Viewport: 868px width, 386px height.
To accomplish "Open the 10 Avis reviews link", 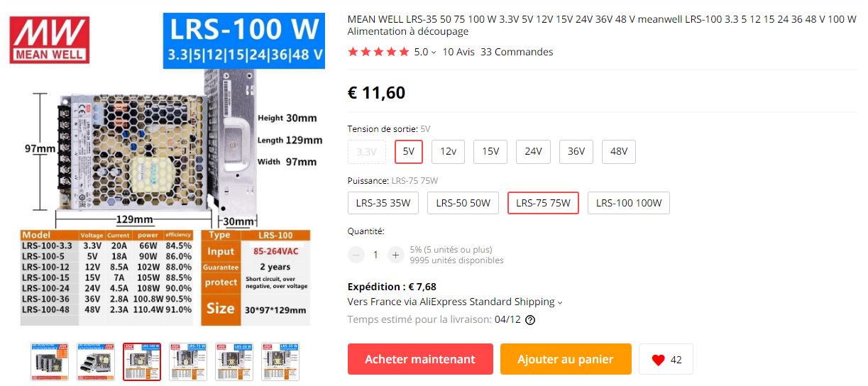I will click(458, 52).
